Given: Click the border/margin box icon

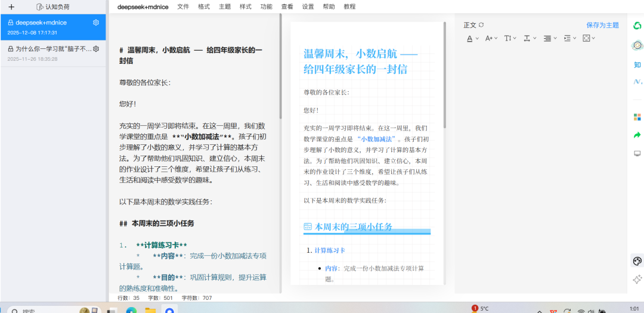Looking at the screenshot, I should pos(587,38).
